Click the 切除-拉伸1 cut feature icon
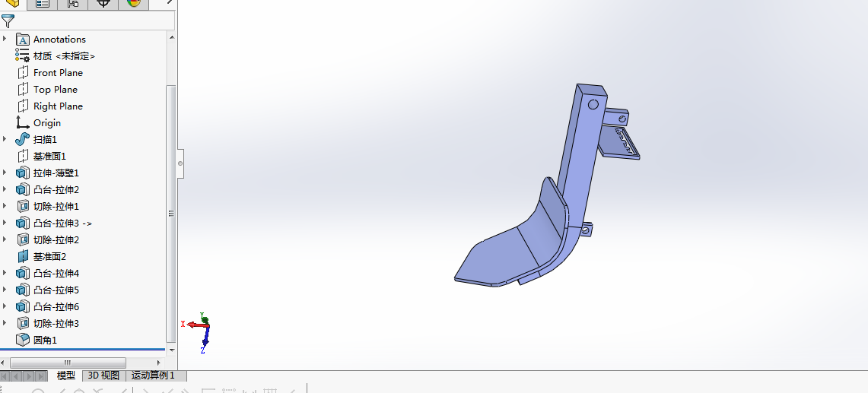Image resolution: width=868 pixels, height=393 pixels. pyautogui.click(x=22, y=207)
